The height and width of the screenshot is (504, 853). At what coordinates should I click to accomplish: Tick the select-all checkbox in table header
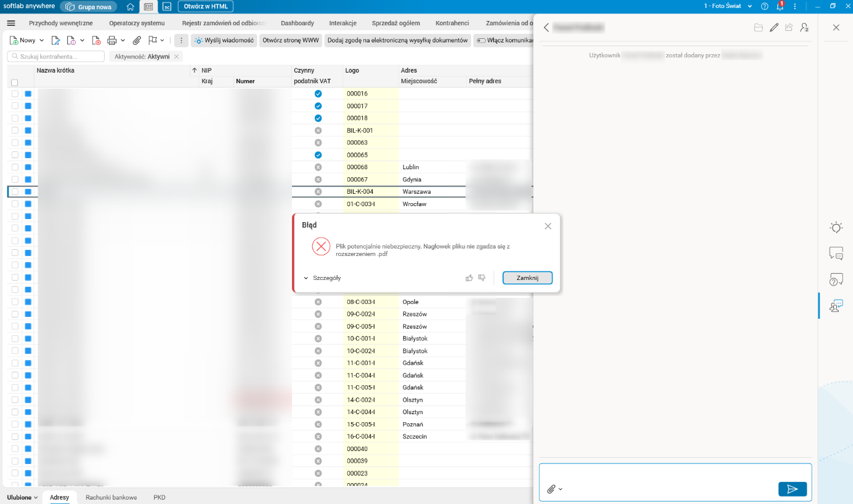tap(15, 82)
